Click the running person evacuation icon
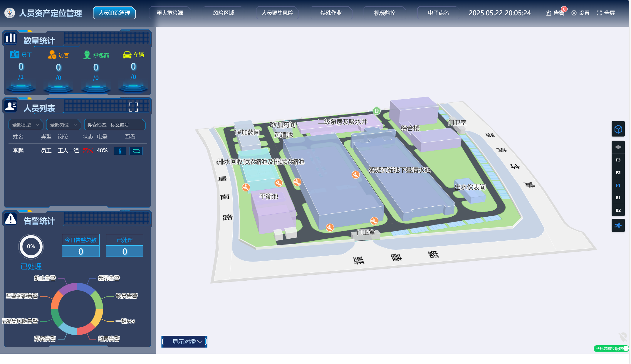This screenshot has height=364, width=631. 618,225
